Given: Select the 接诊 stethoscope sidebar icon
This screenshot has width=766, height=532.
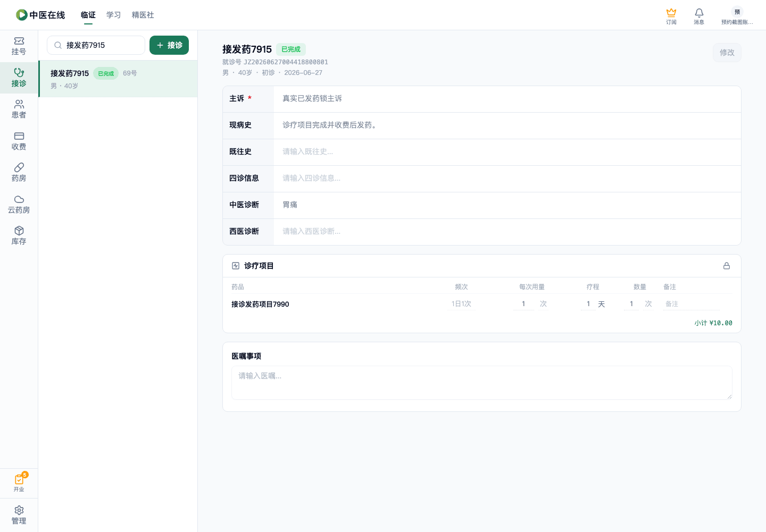Looking at the screenshot, I should pos(19,78).
